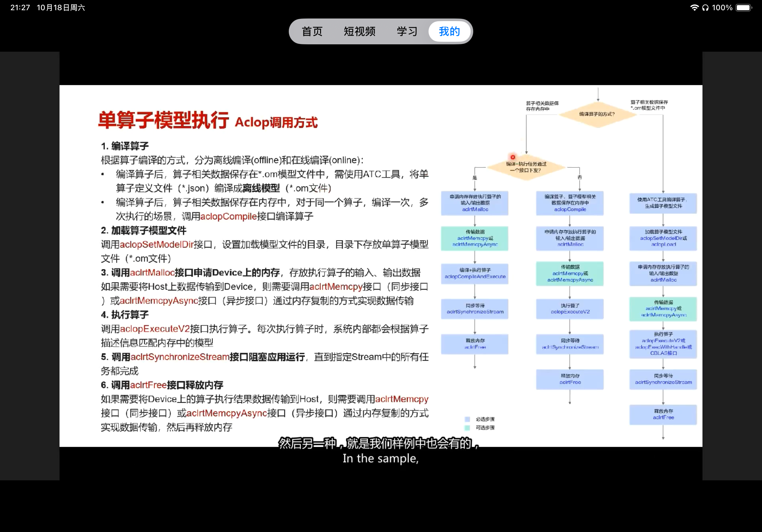Click the red aclrtFree link in step 6
Image resolution: width=762 pixels, height=532 pixels.
pos(148,385)
